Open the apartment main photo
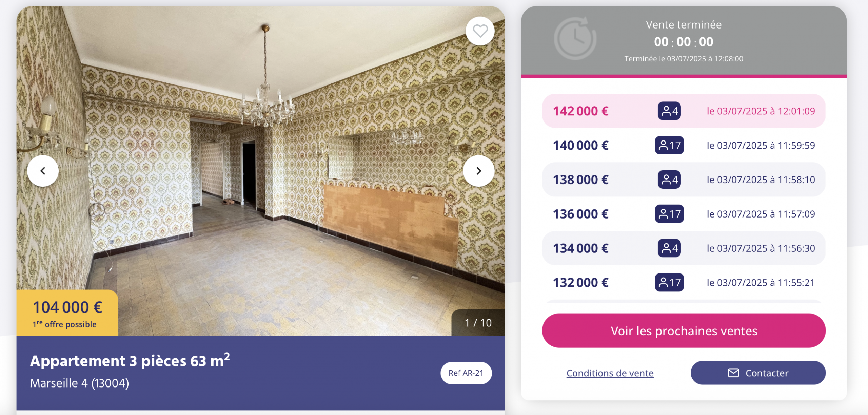 click(261, 171)
